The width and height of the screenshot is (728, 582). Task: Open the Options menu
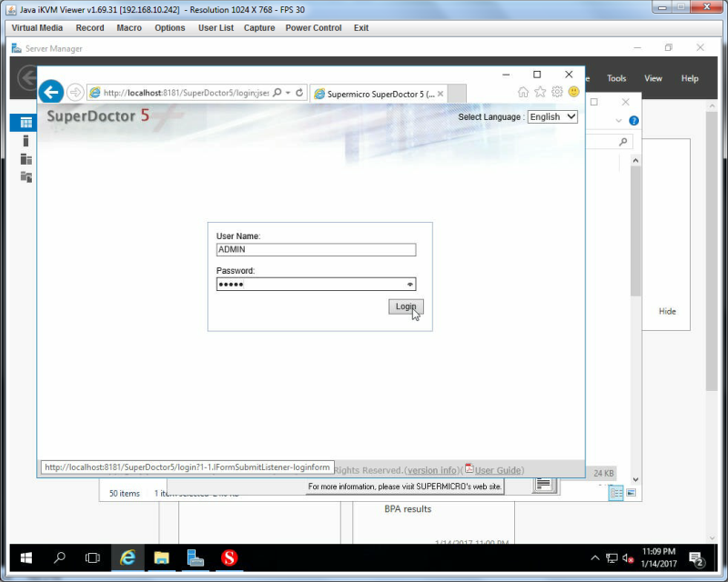(x=170, y=28)
